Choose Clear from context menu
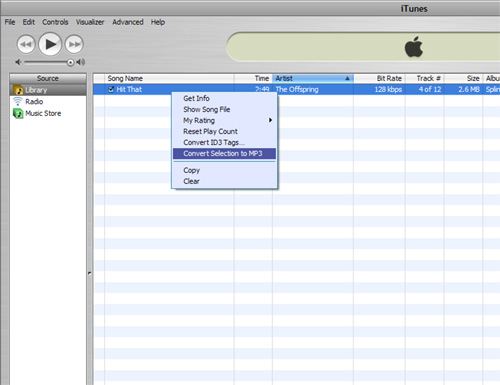The image size is (500, 385). [224, 181]
